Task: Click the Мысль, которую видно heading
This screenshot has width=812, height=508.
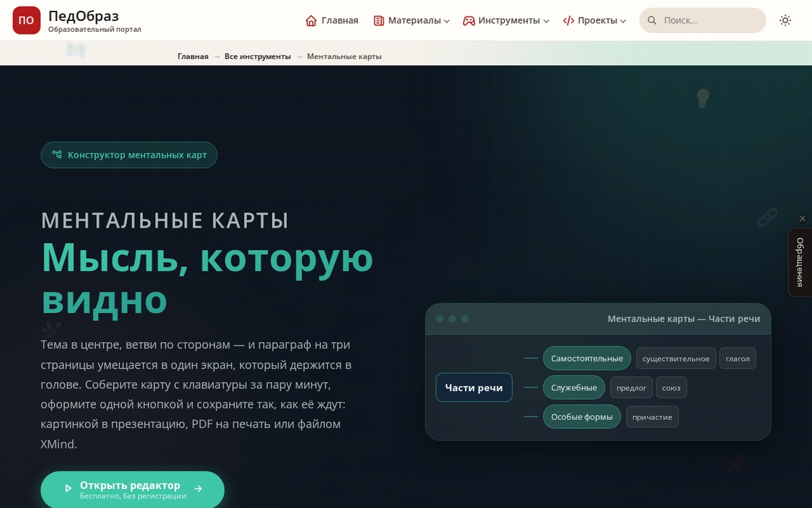Action: point(207,278)
